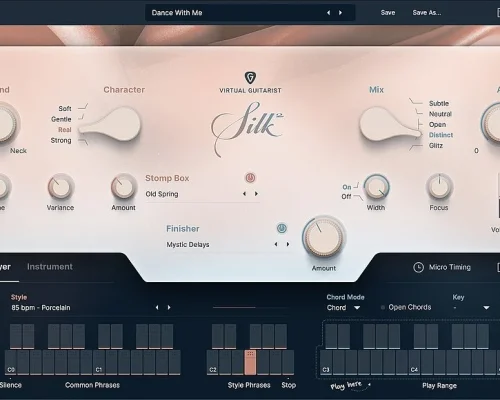Image resolution: width=500 pixels, height=400 pixels.
Task: Select Distinct mix setting
Action: point(441,135)
